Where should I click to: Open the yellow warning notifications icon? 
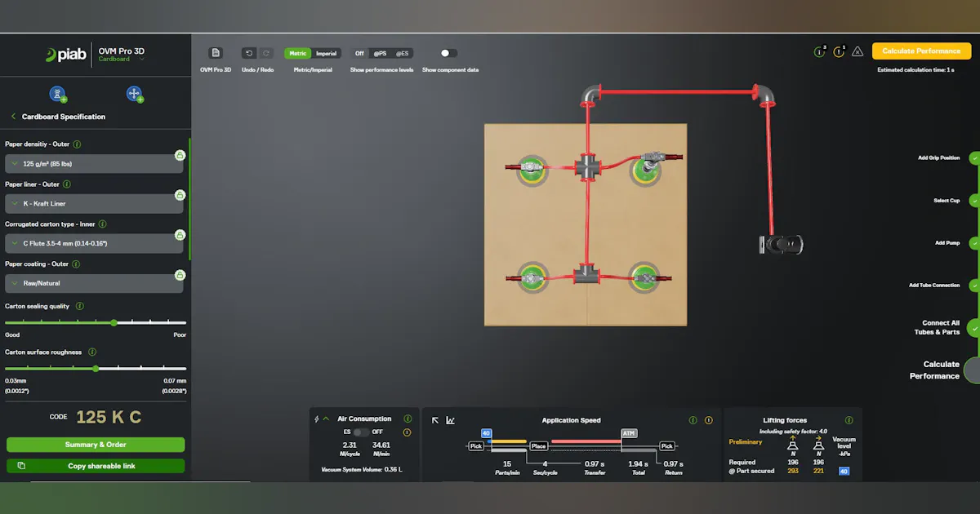[x=839, y=51]
